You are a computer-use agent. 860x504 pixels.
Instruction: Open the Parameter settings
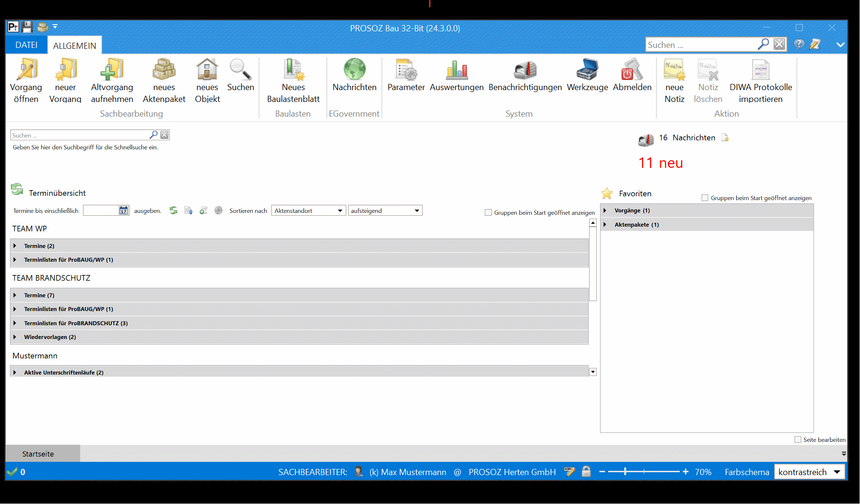[406, 75]
